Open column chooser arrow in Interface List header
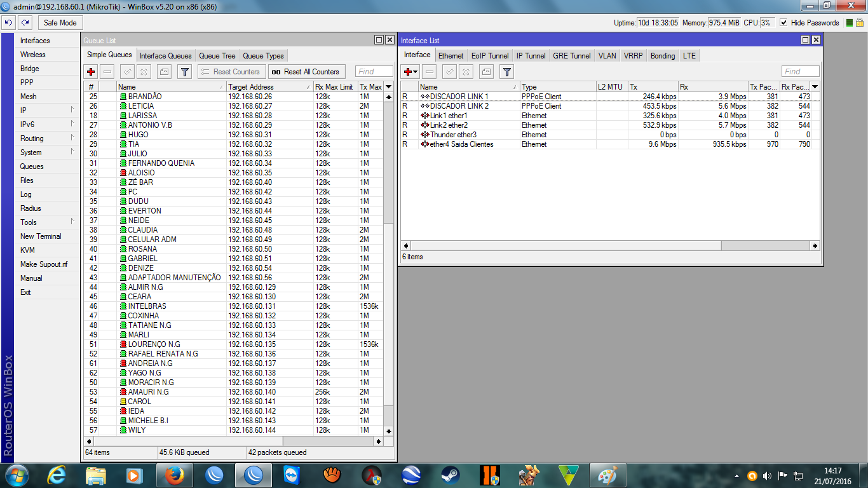 coord(815,87)
